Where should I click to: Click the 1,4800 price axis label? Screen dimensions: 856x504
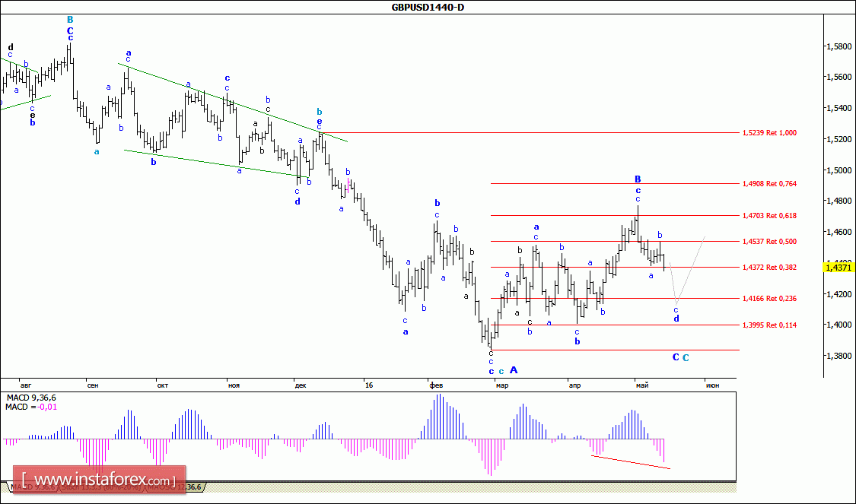(841, 201)
